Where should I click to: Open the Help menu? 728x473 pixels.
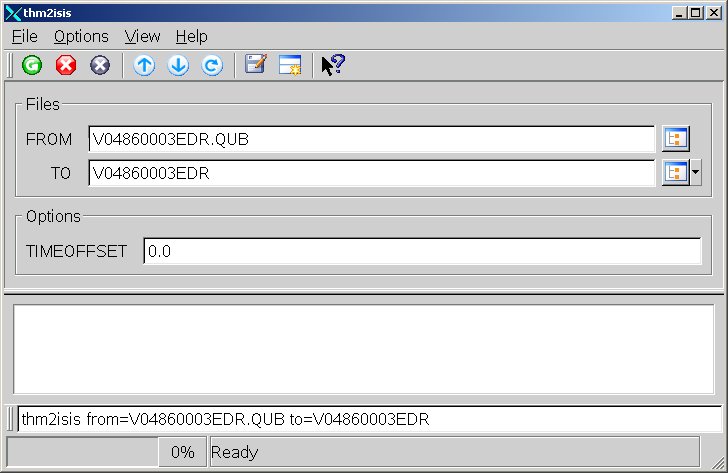click(191, 36)
